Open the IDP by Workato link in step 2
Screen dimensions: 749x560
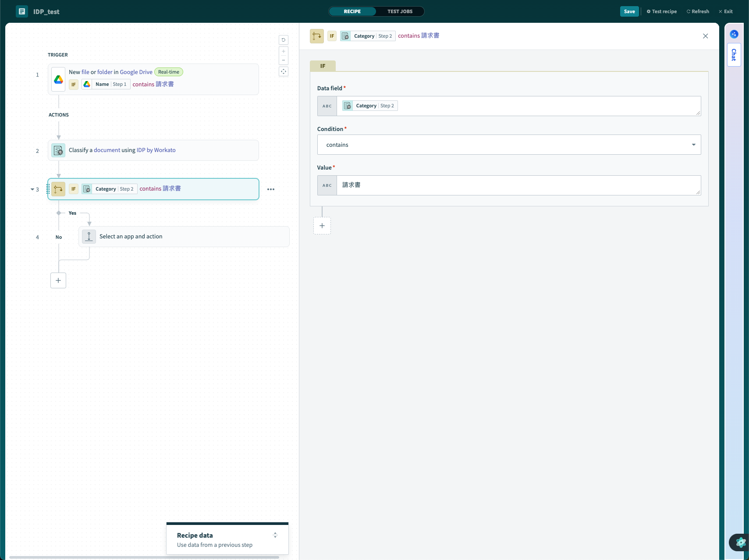[156, 150]
